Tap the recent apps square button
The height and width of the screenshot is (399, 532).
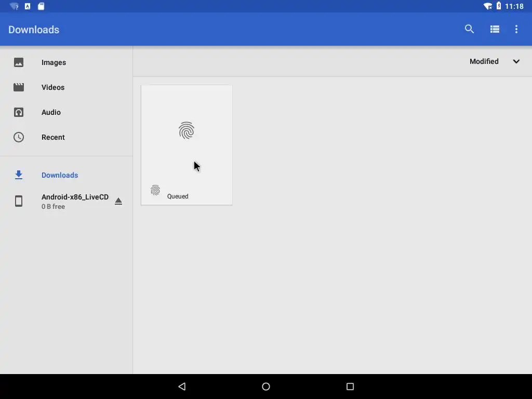[x=350, y=387]
